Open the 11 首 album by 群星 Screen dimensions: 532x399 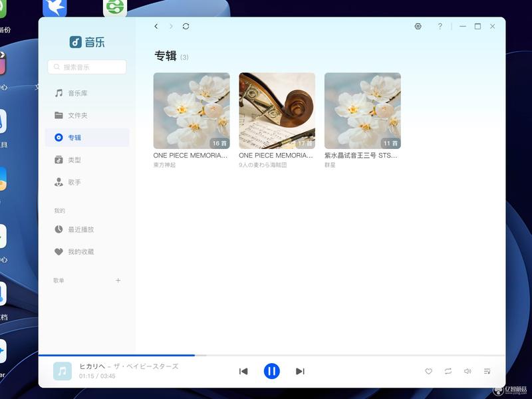(x=362, y=110)
